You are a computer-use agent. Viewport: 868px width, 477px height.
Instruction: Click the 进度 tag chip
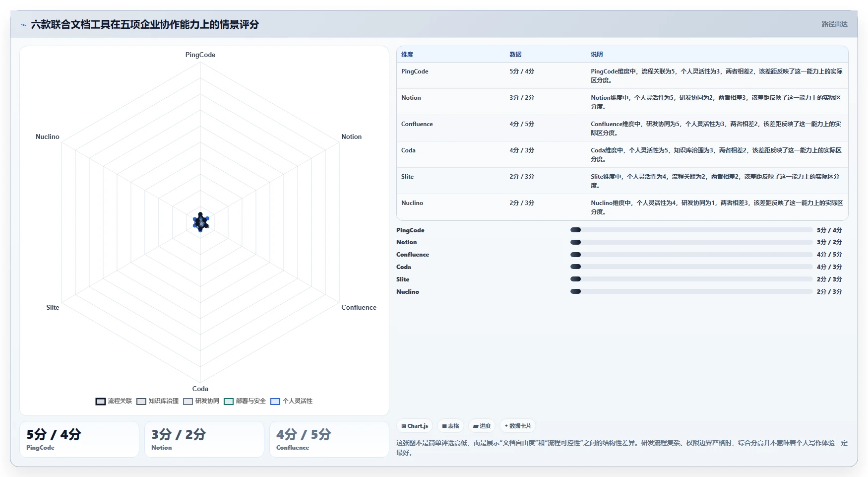coord(482,426)
